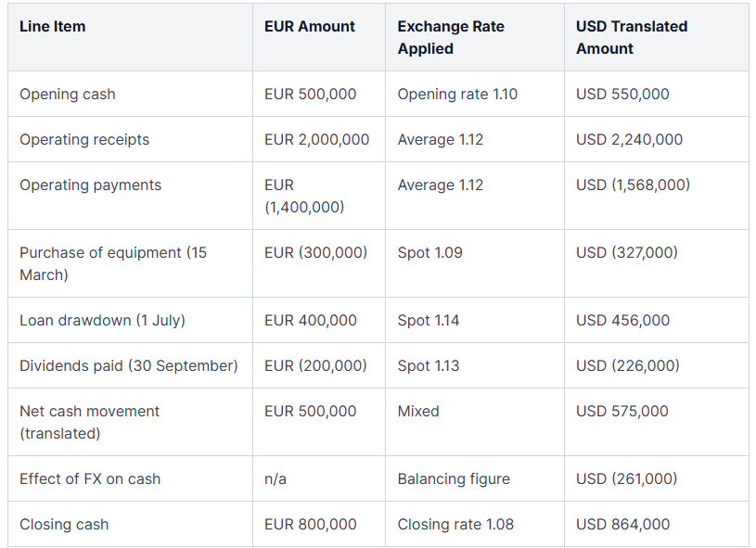Viewport: 756px width, 548px height.
Task: Click the Line Item column header
Action: pyautogui.click(x=53, y=27)
